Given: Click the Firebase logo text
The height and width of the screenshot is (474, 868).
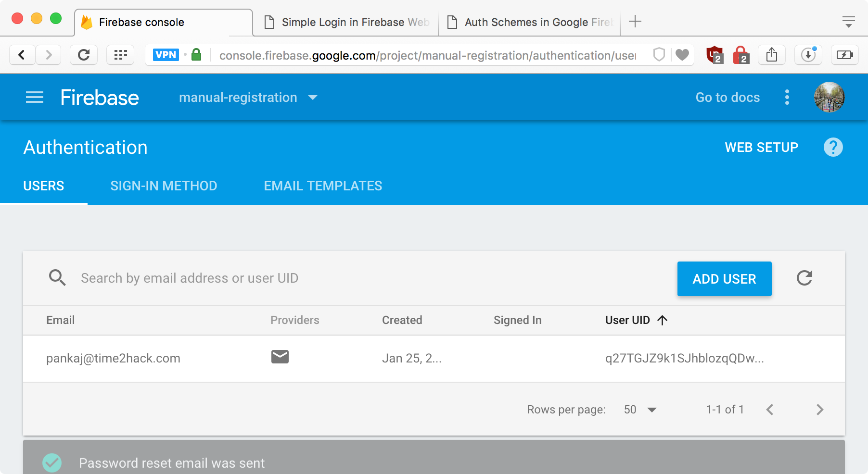Looking at the screenshot, I should [x=100, y=98].
